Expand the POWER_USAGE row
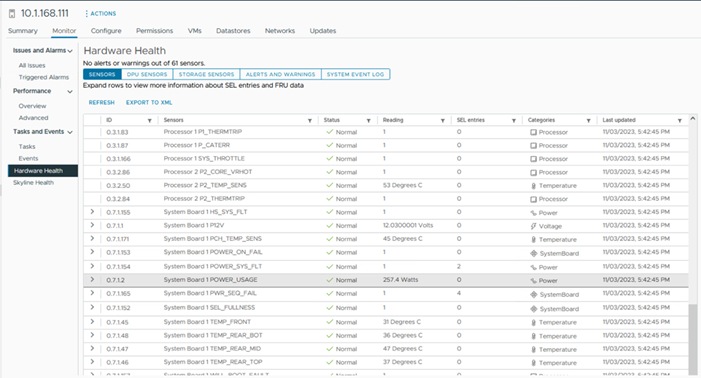 click(92, 280)
